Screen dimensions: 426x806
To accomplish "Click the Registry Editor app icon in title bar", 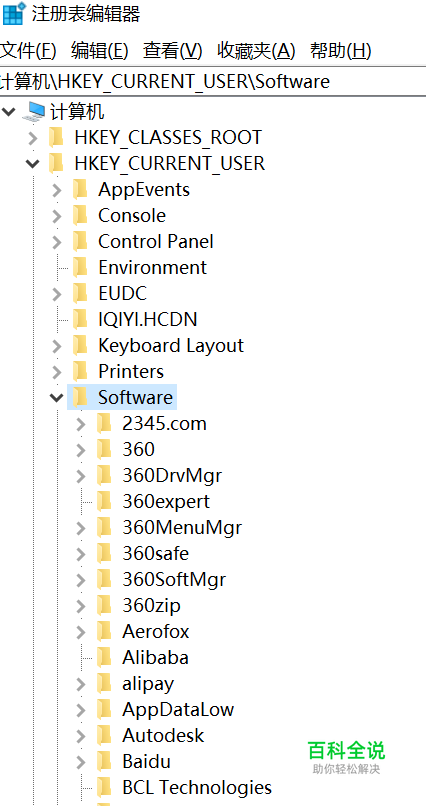I will [x=13, y=13].
